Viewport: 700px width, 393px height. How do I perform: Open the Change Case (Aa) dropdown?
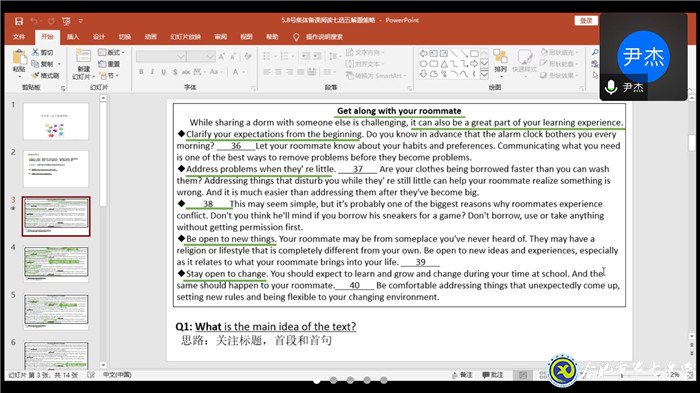(x=215, y=72)
